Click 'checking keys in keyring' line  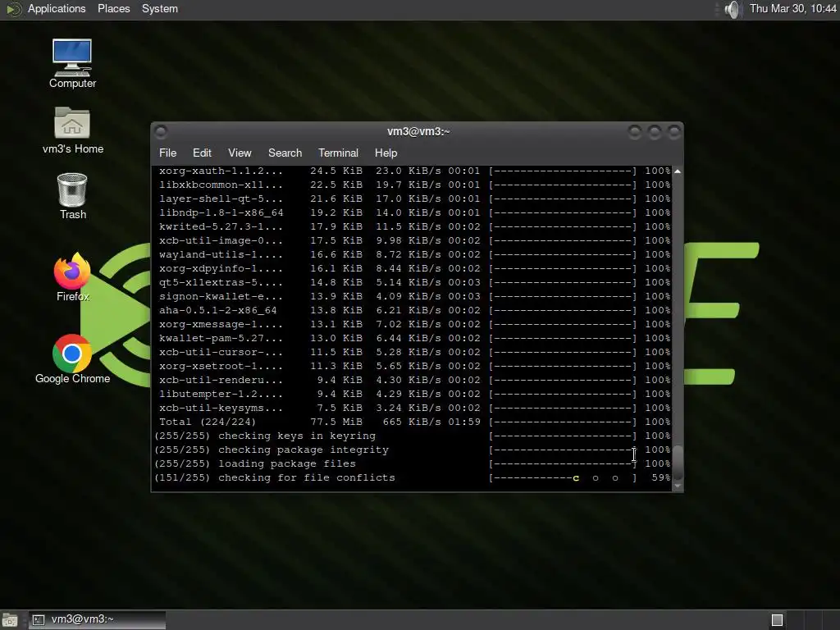click(413, 436)
